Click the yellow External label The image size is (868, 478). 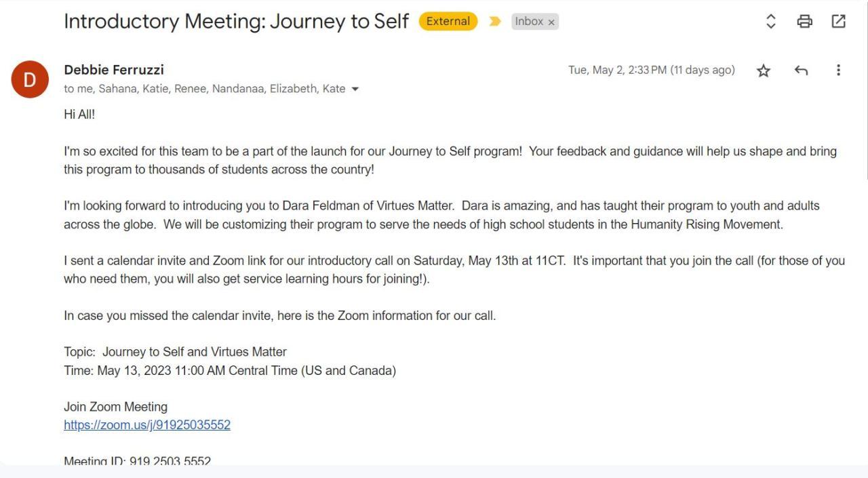[x=448, y=22]
